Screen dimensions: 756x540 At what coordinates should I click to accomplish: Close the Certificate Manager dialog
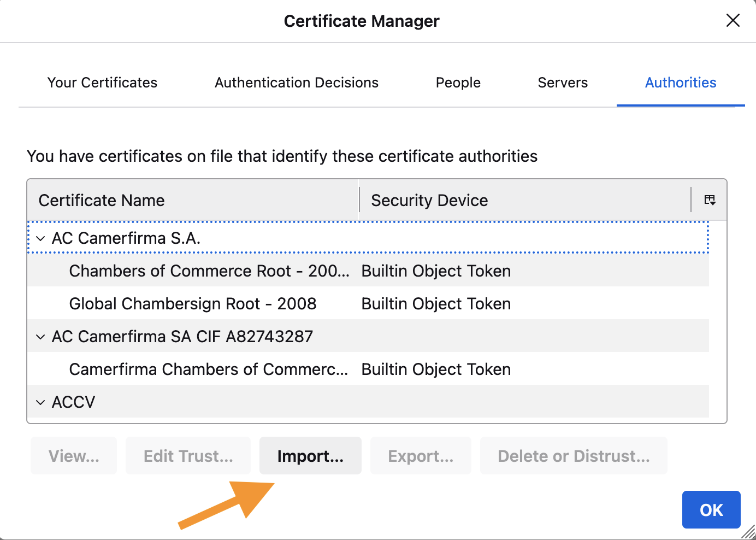[733, 21]
